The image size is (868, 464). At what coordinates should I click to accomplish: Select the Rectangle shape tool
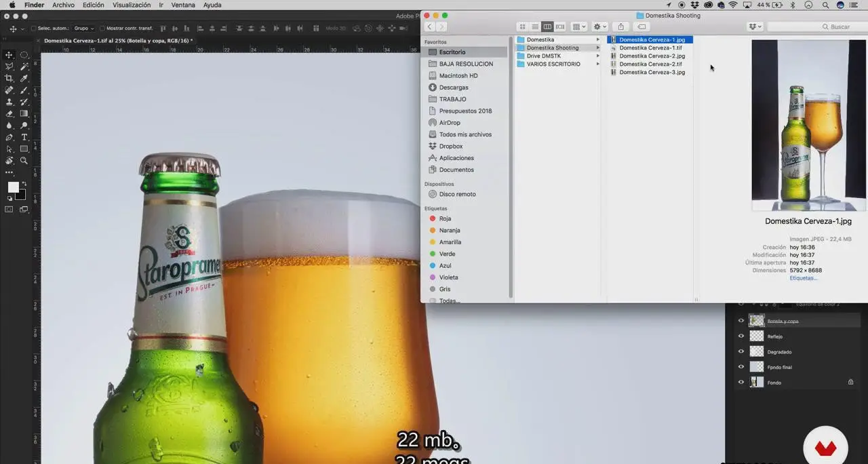(x=24, y=149)
